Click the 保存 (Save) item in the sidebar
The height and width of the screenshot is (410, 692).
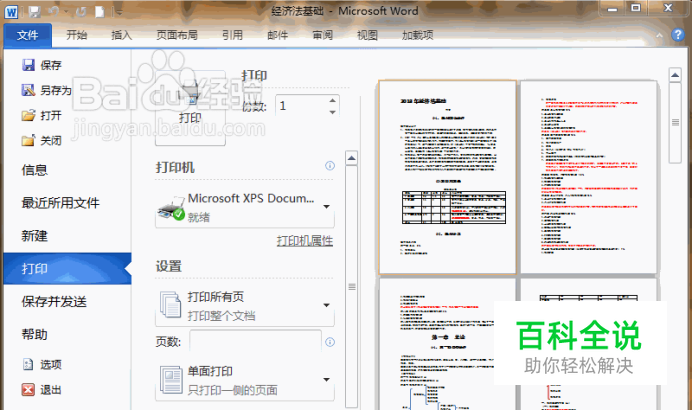tap(42, 65)
